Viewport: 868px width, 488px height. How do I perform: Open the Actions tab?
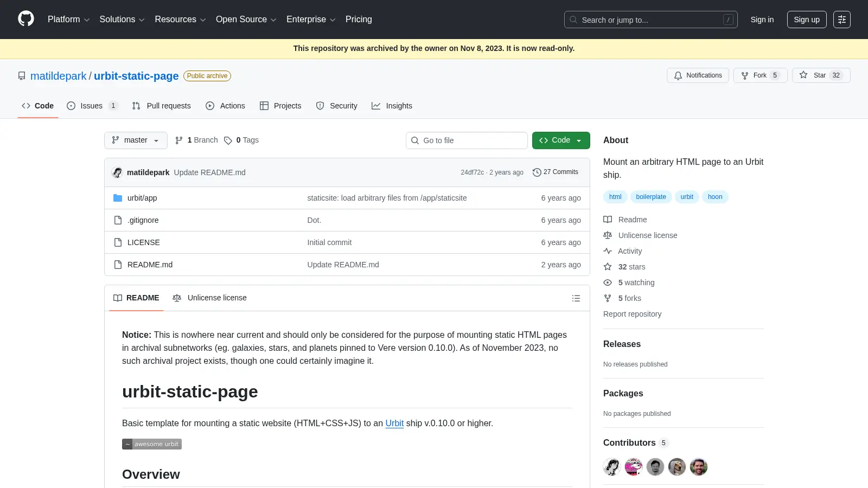point(225,106)
